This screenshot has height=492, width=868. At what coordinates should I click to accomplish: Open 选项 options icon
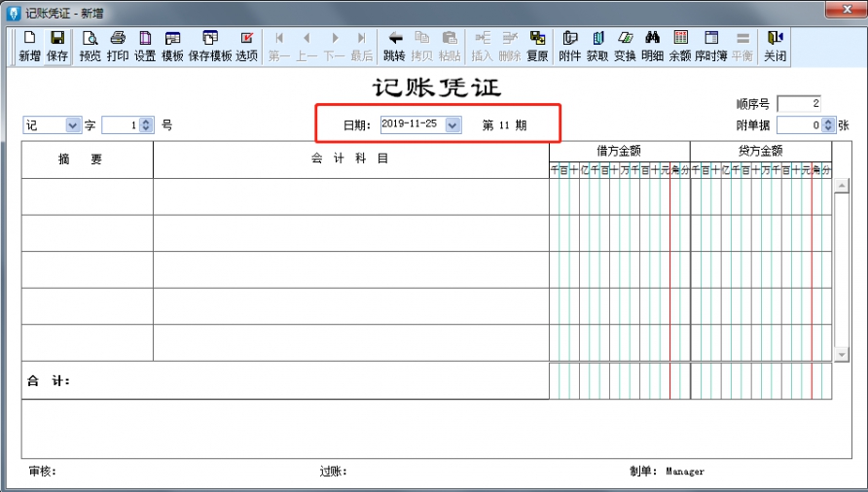pyautogui.click(x=246, y=46)
